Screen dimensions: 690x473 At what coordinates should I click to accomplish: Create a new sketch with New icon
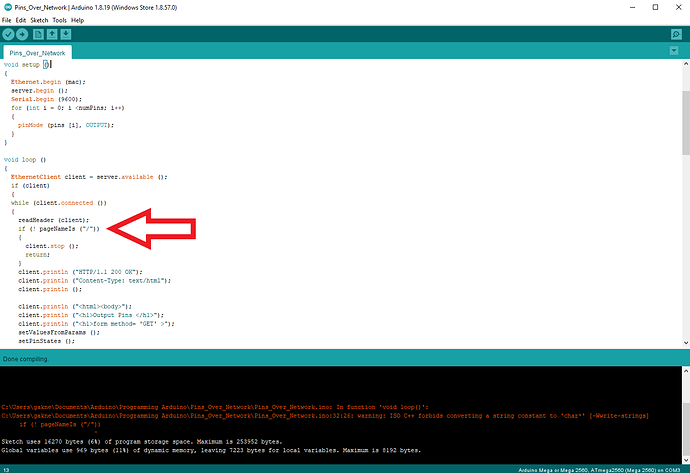tap(38, 34)
